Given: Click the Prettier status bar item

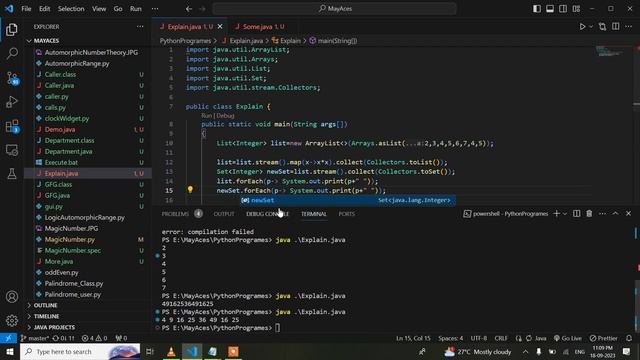Looking at the screenshot, I should (x=604, y=338).
